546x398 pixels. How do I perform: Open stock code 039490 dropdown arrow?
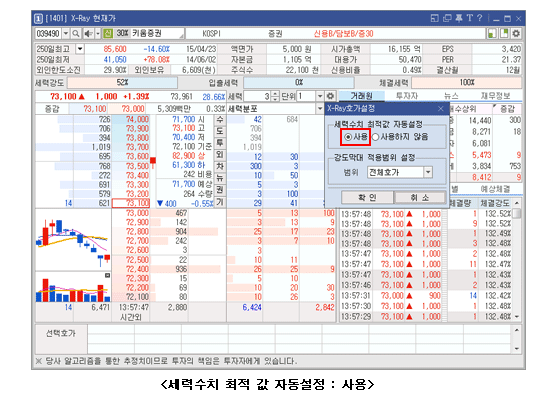66,34
